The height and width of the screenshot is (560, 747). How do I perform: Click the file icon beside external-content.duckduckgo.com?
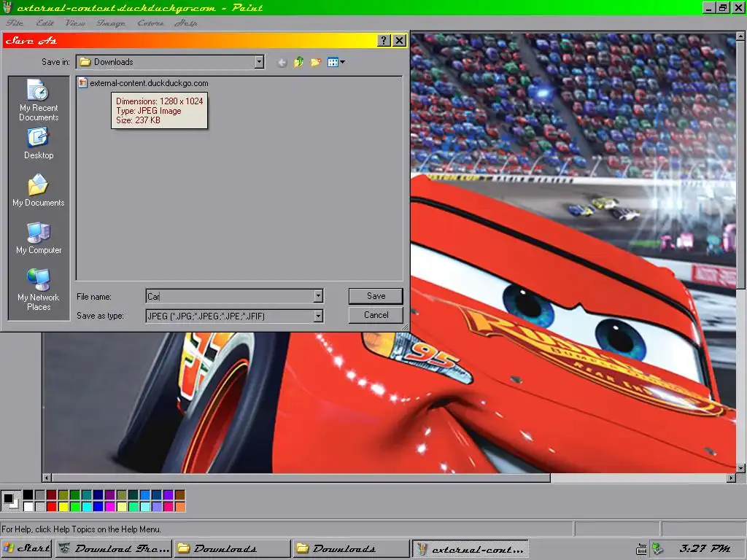coord(83,83)
